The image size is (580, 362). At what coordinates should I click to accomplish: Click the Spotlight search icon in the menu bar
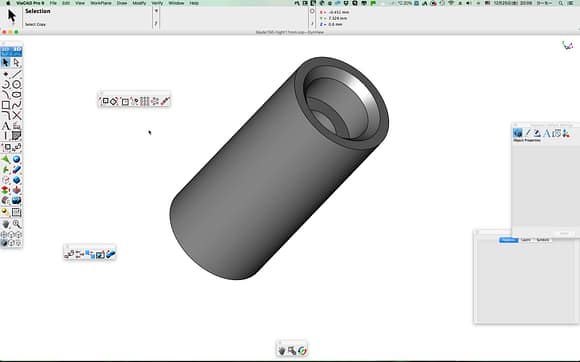click(561, 3)
